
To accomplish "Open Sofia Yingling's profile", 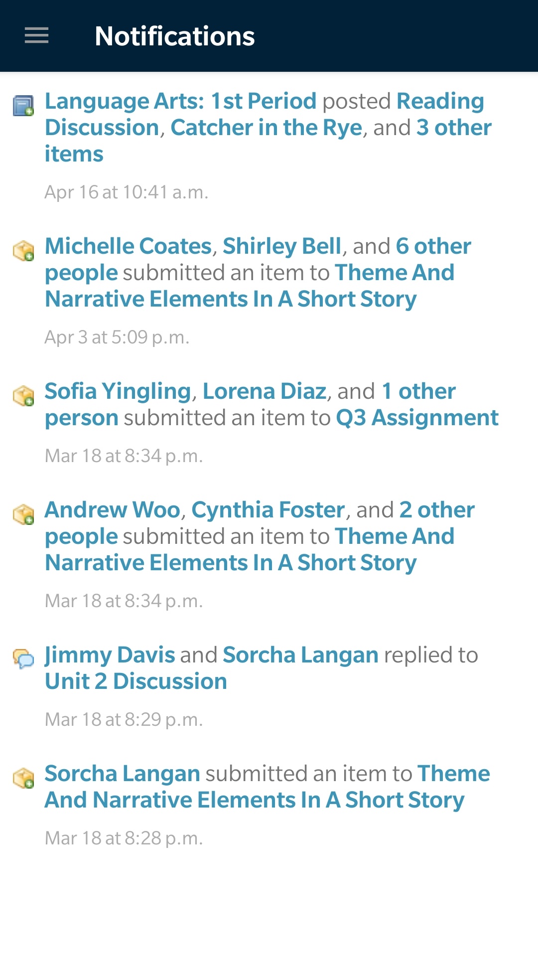I will pos(118,391).
